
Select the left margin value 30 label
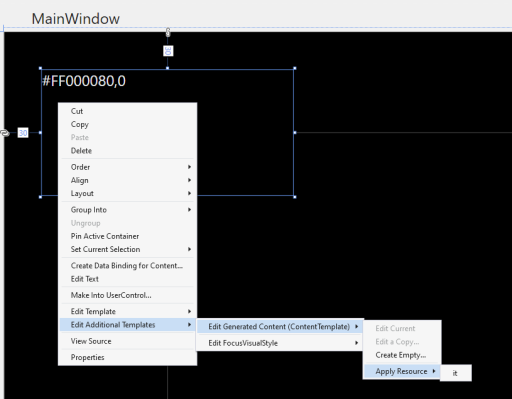point(23,133)
